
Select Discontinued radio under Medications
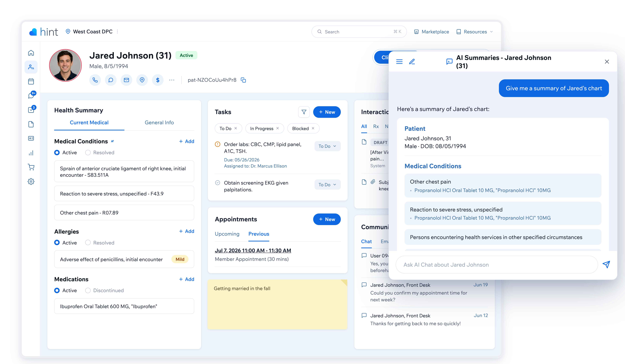point(88,290)
